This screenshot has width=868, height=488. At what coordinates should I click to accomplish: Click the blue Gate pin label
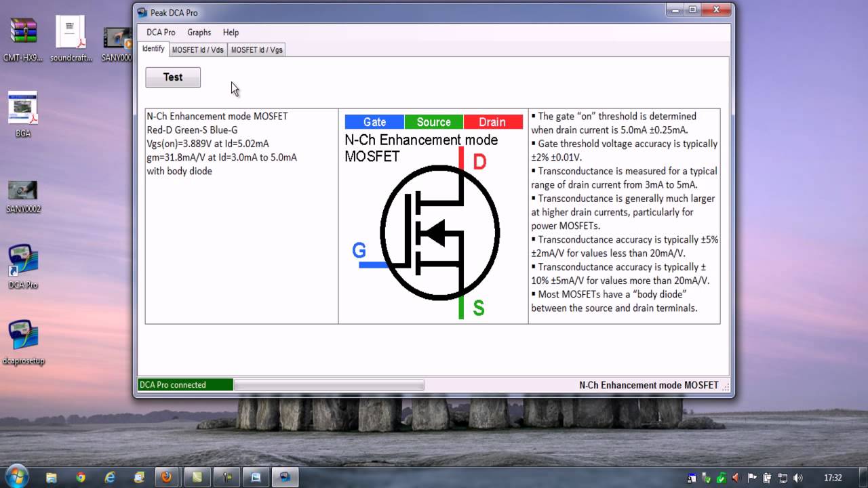tap(374, 122)
